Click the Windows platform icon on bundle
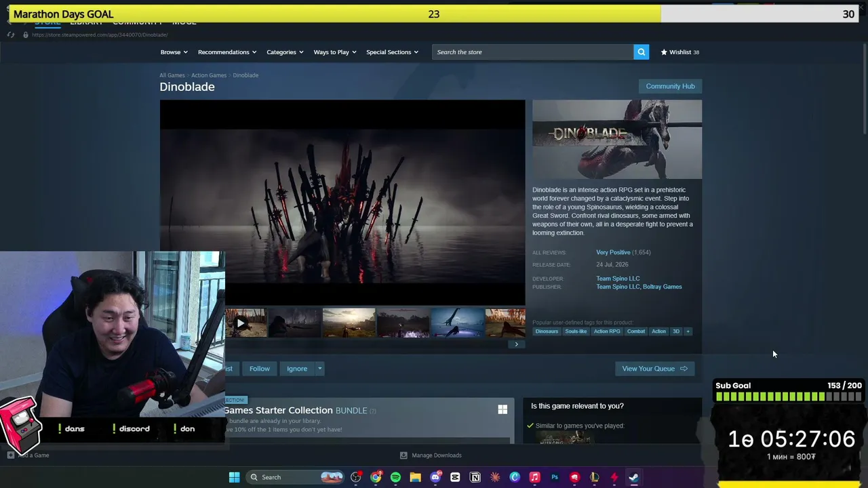Screen dimensions: 868x488 pyautogui.click(x=502, y=409)
